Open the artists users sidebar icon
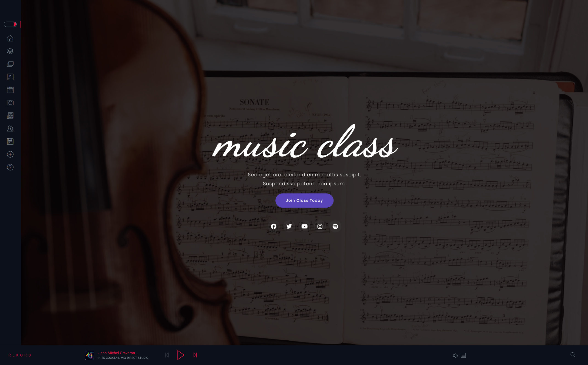 pos(10,129)
